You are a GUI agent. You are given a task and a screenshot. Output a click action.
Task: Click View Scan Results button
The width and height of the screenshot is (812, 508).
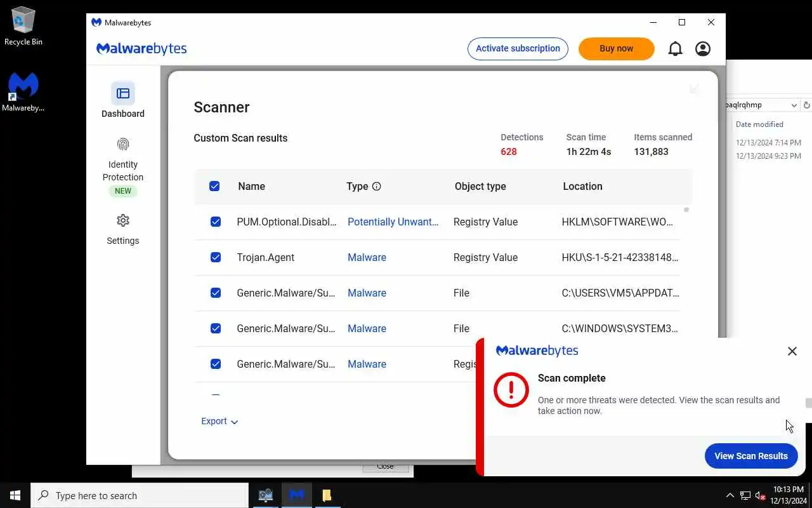coord(751,456)
